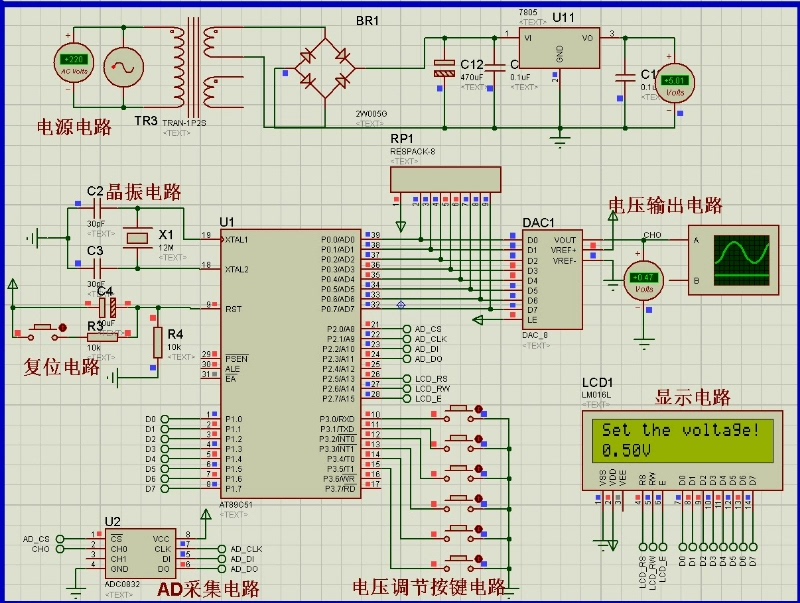Click the D0 terminal at pin P1.0
This screenshot has width=800, height=603.
coord(165,419)
